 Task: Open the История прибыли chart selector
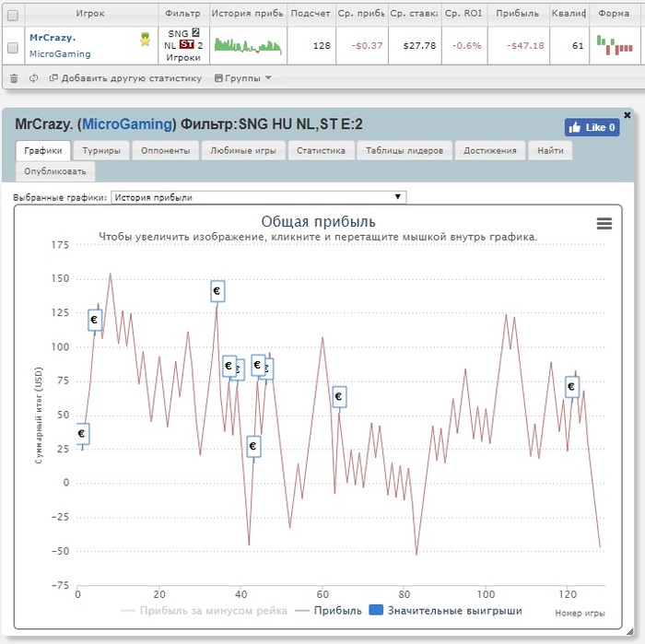pyautogui.click(x=258, y=197)
